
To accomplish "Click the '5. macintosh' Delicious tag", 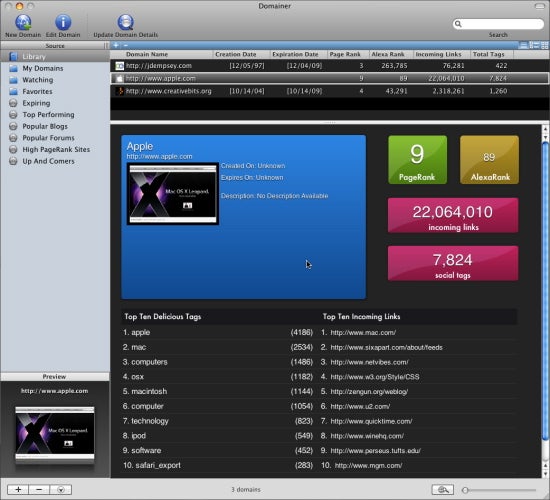I will (x=145, y=391).
